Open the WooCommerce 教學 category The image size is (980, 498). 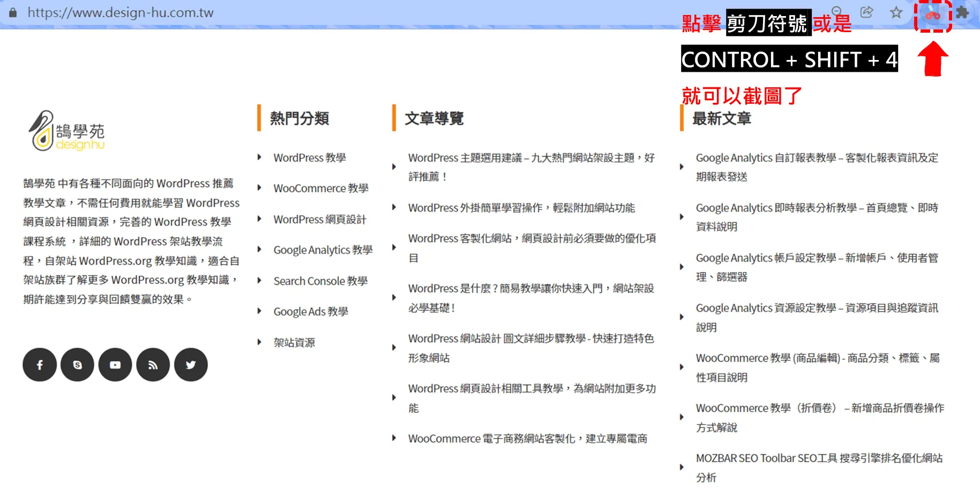tap(321, 188)
